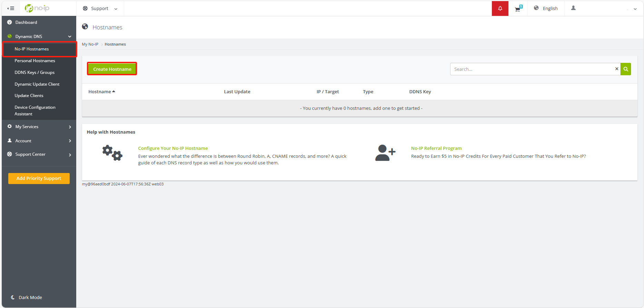Open the Support dropdown menu
The width and height of the screenshot is (644, 308).
100,8
